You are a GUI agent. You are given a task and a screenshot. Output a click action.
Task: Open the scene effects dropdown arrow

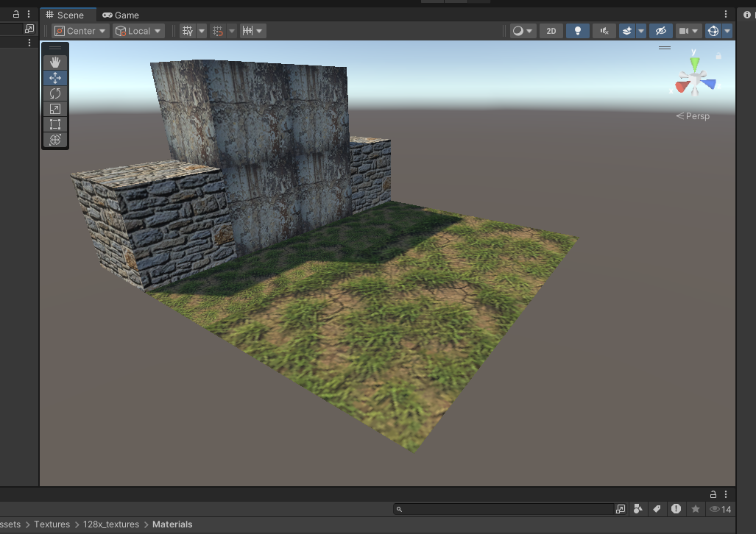pyautogui.click(x=640, y=31)
